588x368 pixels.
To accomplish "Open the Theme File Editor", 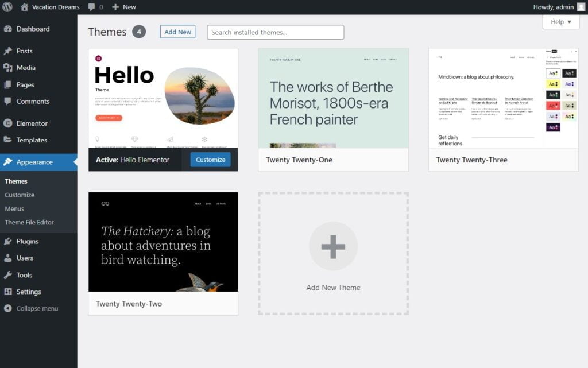I will (x=29, y=222).
